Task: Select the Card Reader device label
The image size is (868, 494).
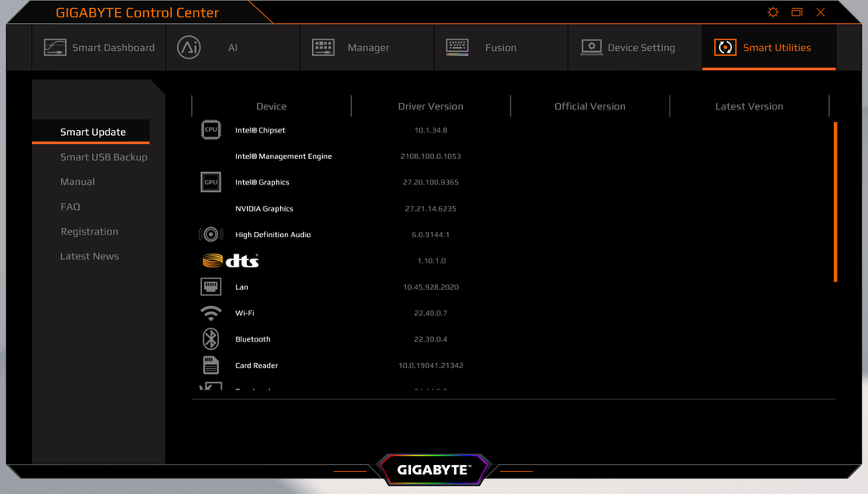Action: [x=256, y=366]
